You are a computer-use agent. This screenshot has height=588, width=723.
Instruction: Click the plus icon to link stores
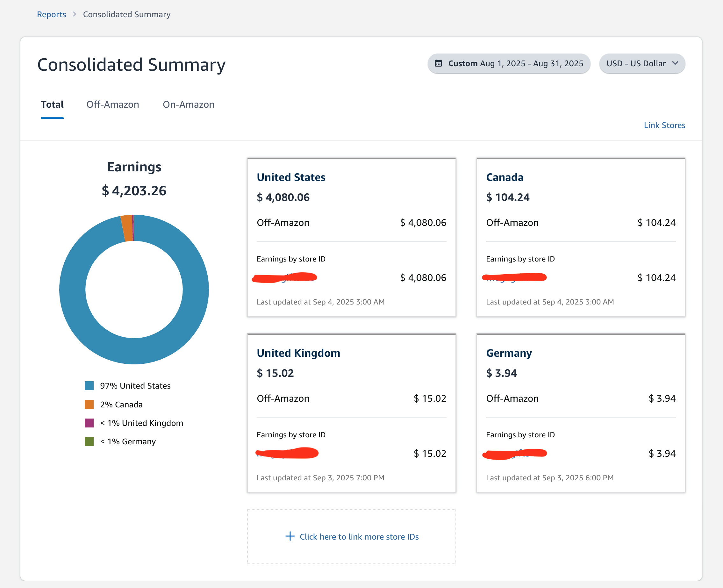(x=290, y=536)
